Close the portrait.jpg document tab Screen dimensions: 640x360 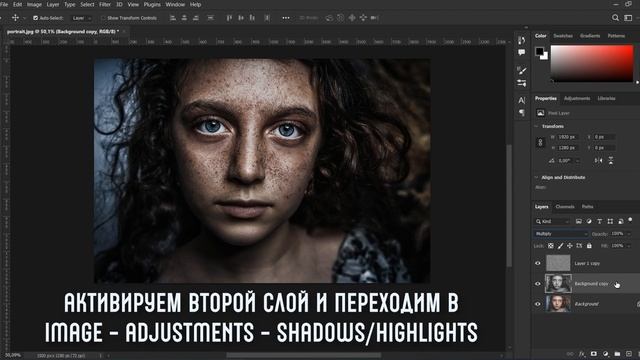124,31
